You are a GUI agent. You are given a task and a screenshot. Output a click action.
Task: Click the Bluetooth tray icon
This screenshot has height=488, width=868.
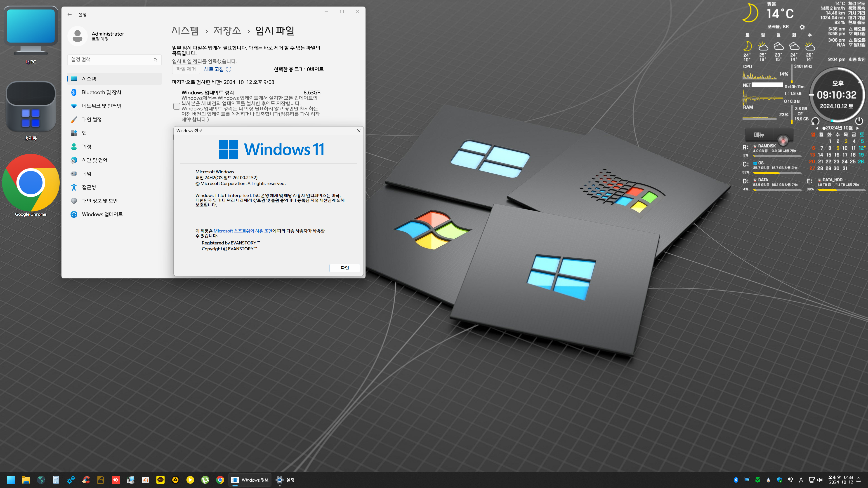click(736, 480)
